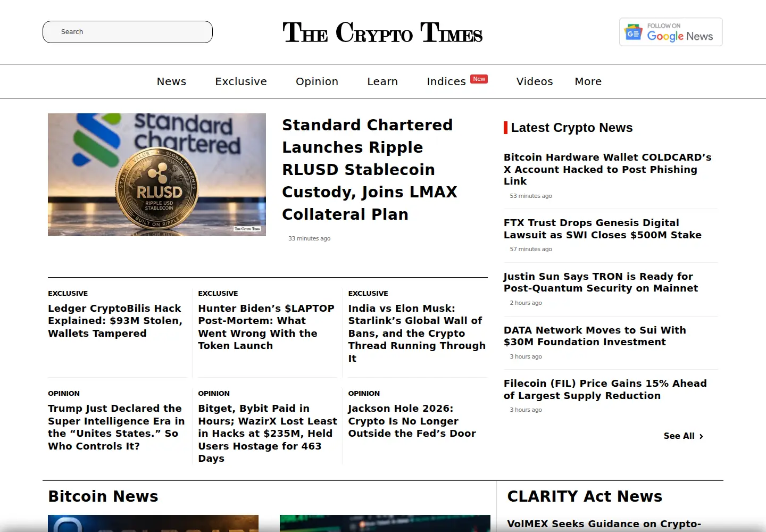Open Ledger CryptoBilis Hack Explained article

coord(115,321)
